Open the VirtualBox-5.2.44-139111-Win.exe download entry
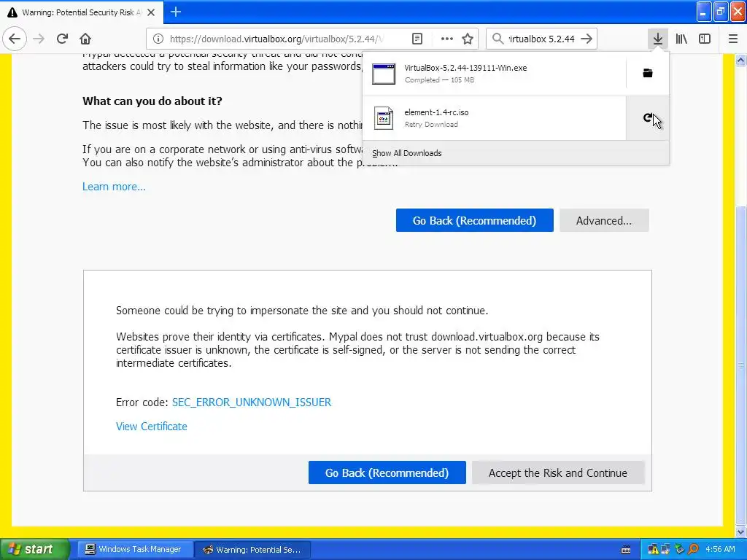747x560 pixels. pyautogui.click(x=494, y=74)
